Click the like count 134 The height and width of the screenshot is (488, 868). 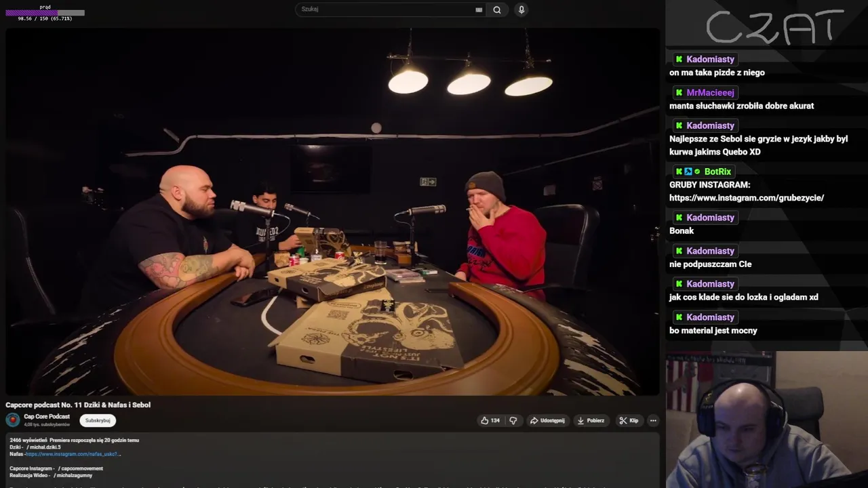[x=495, y=420]
